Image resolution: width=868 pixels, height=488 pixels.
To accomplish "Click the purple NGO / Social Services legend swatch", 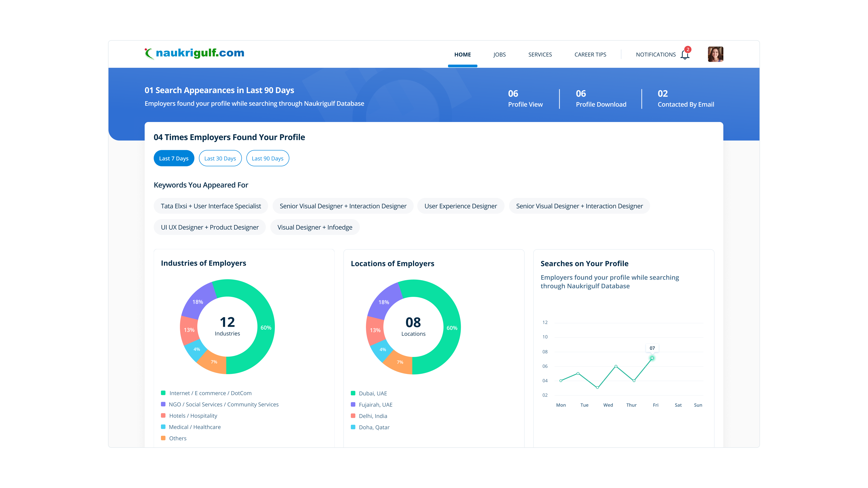I will tap(163, 404).
